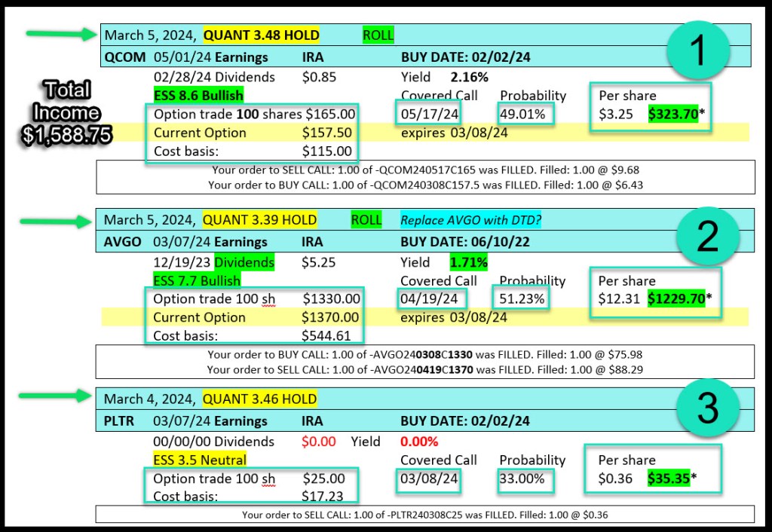Click the ESS 3.5 Neutral yellow label
The width and height of the screenshot is (772, 532).
[x=200, y=460]
